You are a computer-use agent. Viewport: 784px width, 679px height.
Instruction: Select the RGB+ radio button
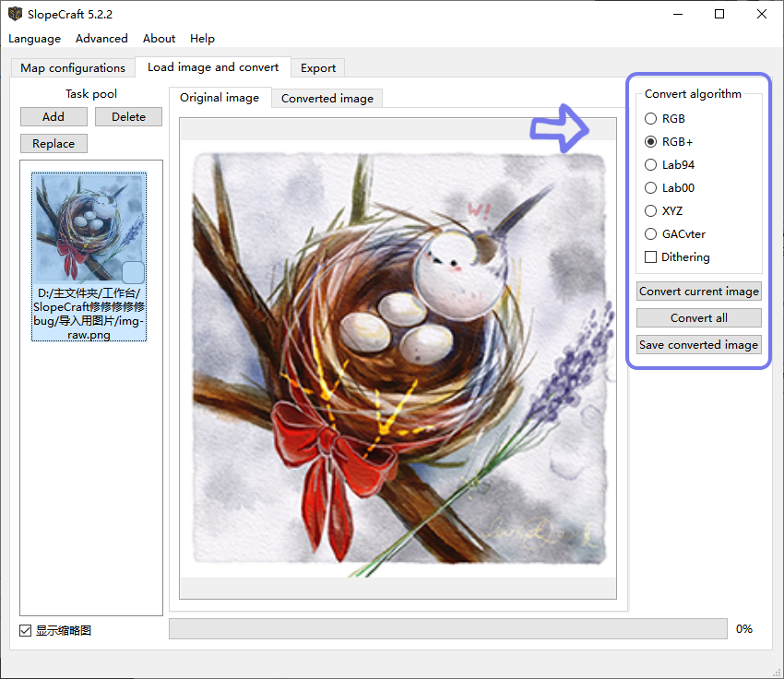pyautogui.click(x=651, y=142)
